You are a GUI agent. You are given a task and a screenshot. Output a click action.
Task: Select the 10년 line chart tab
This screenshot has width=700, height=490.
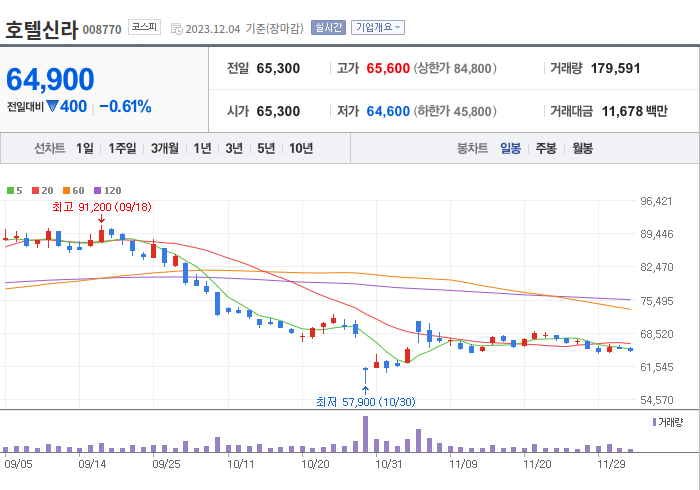(x=301, y=148)
